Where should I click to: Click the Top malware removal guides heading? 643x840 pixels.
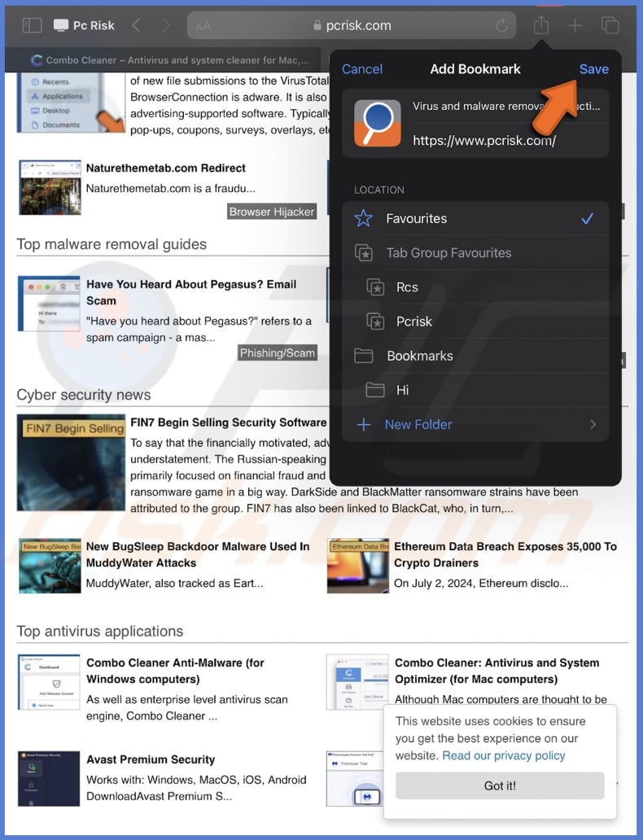(112, 244)
